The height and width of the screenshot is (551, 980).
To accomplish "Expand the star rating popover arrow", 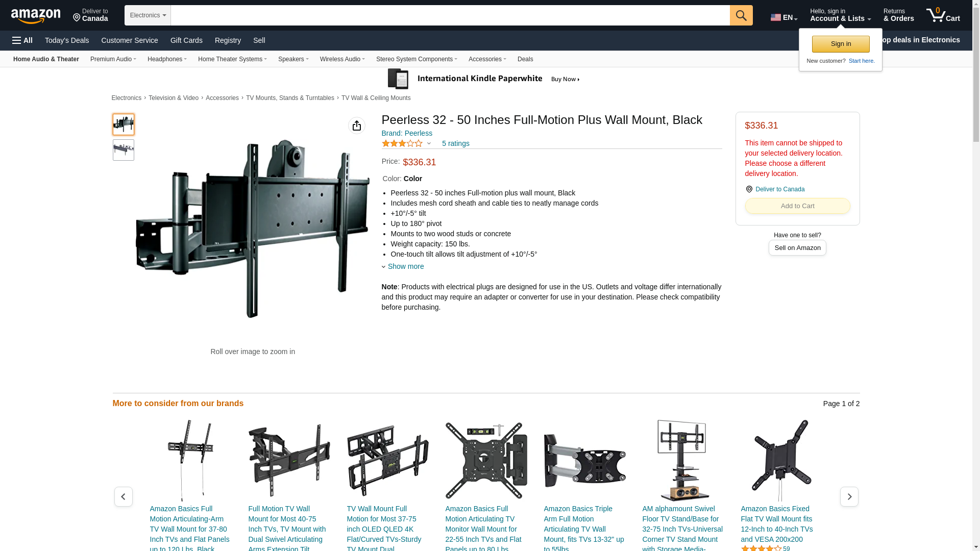I will pos(429,144).
